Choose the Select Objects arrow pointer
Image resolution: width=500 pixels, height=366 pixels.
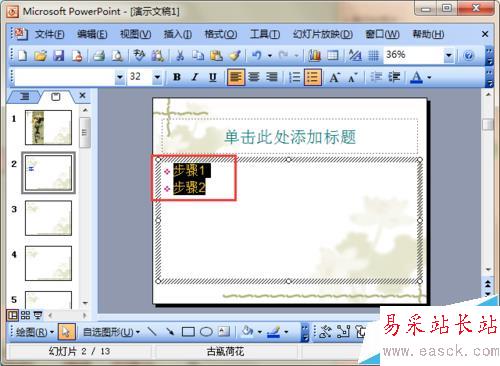point(66,332)
